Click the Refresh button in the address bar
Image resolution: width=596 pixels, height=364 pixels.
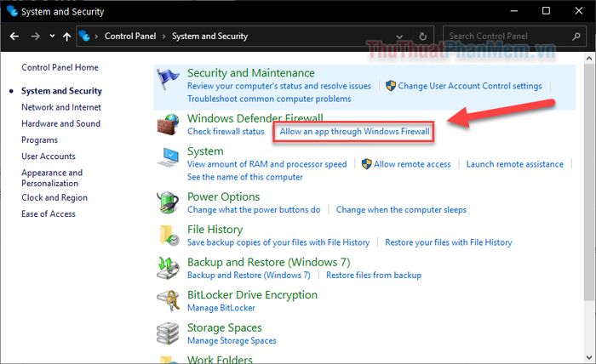click(x=422, y=37)
